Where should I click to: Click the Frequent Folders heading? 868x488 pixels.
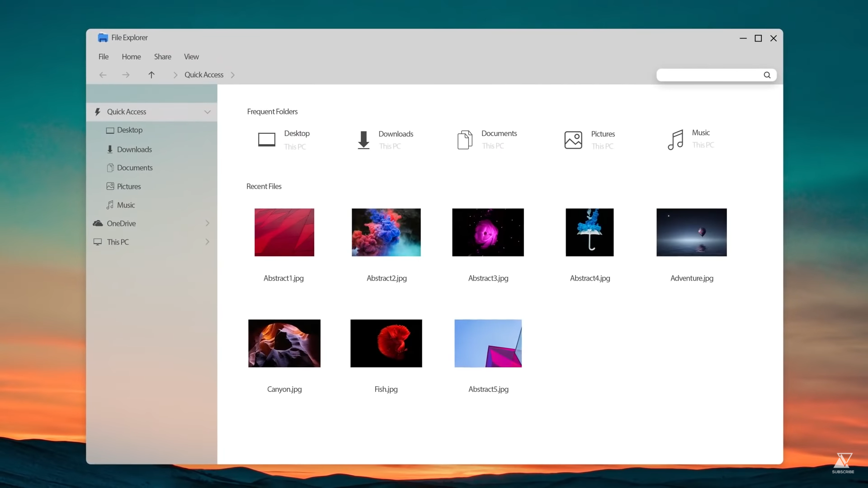tap(272, 112)
